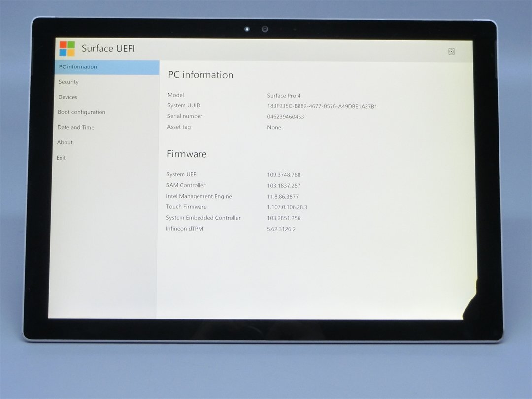532x399 pixels.
Task: Click the Firmware heading
Action: pyautogui.click(x=187, y=154)
